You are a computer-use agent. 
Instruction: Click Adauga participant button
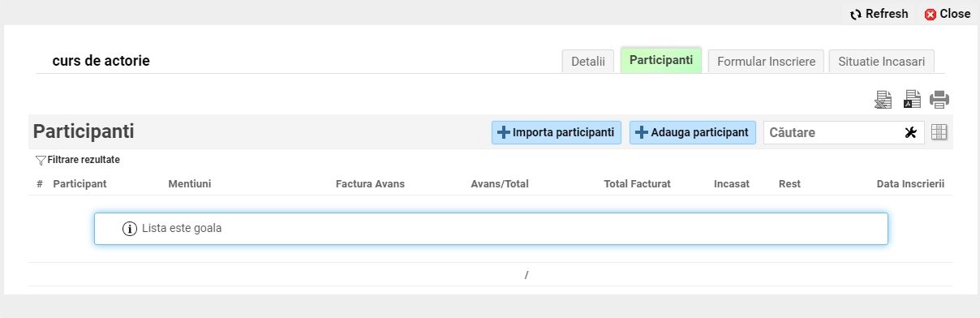pyautogui.click(x=693, y=132)
